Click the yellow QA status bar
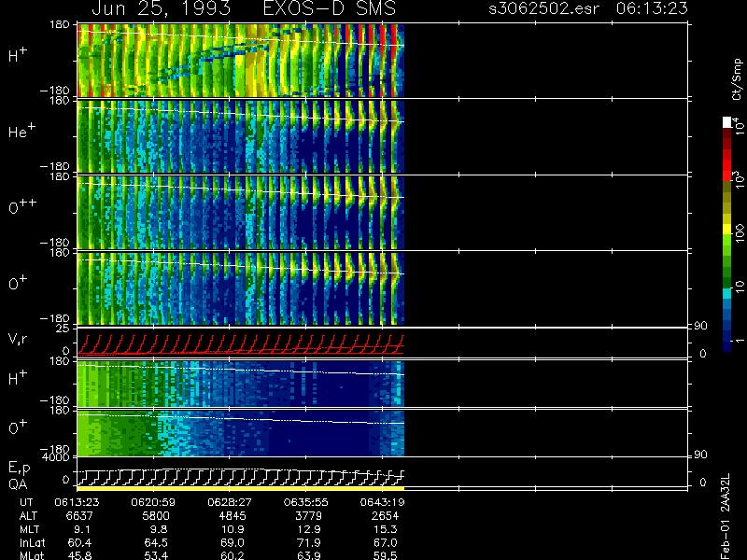Viewport: 747px width, 560px height. (241, 488)
